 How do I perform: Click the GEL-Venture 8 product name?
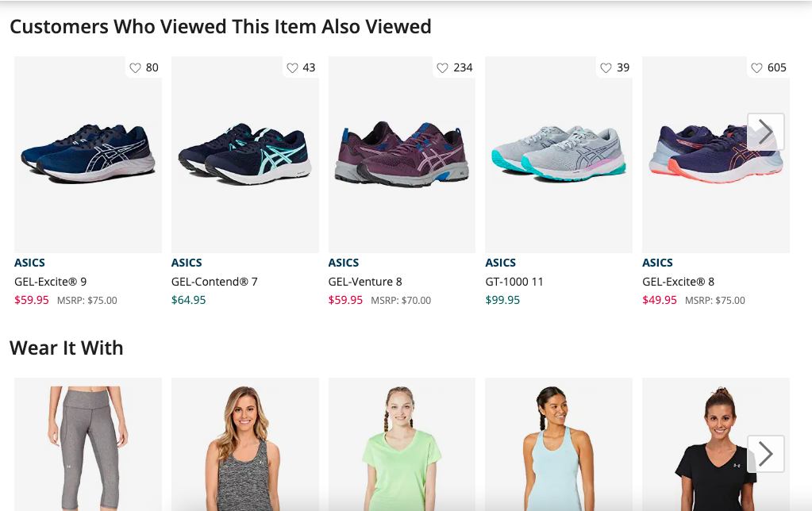(365, 282)
